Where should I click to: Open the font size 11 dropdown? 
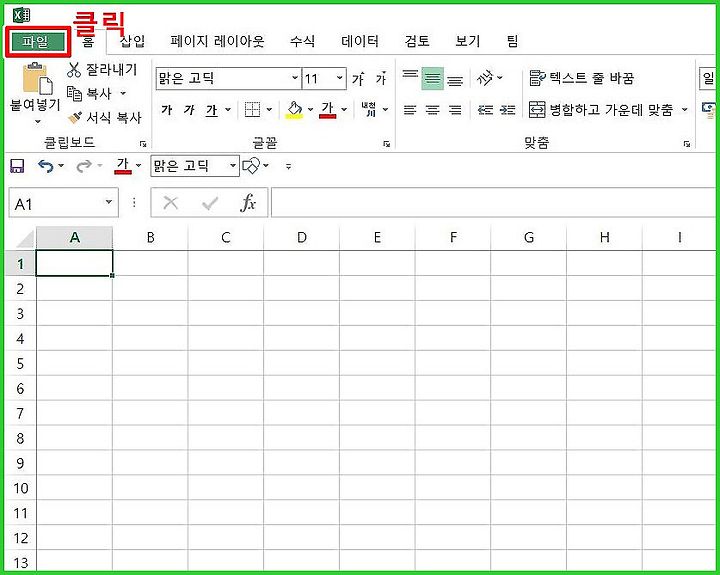(x=339, y=78)
